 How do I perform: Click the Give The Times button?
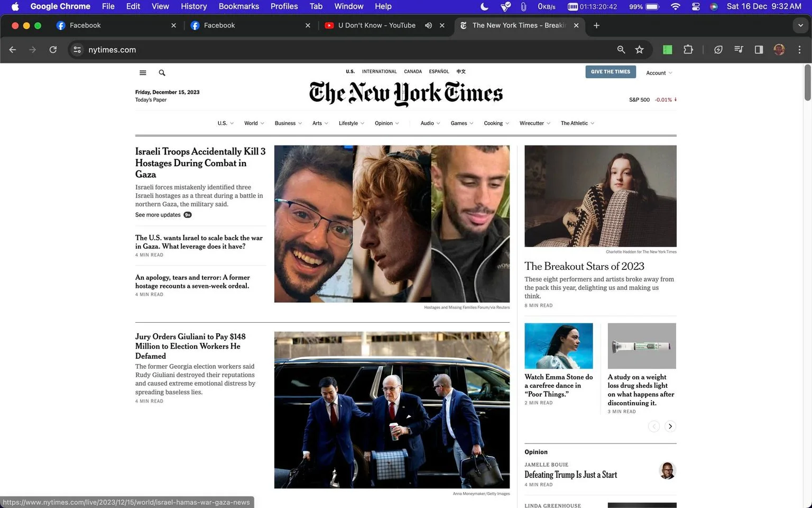[x=611, y=72]
